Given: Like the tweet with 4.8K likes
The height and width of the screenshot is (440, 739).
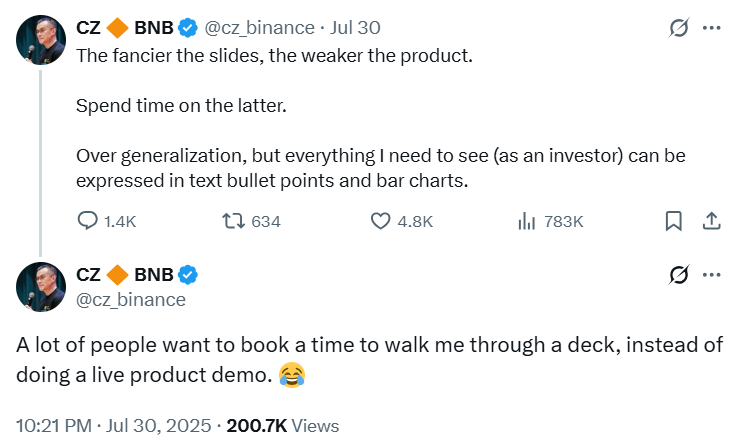Looking at the screenshot, I should (380, 220).
